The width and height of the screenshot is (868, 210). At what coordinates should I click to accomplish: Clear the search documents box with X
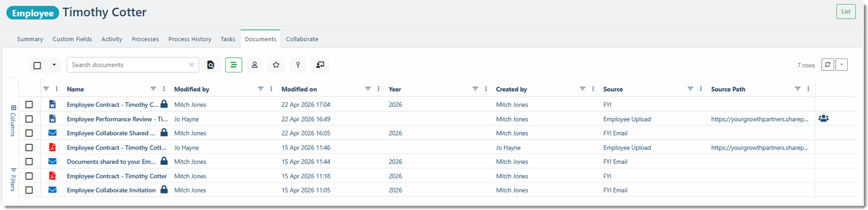tap(191, 65)
